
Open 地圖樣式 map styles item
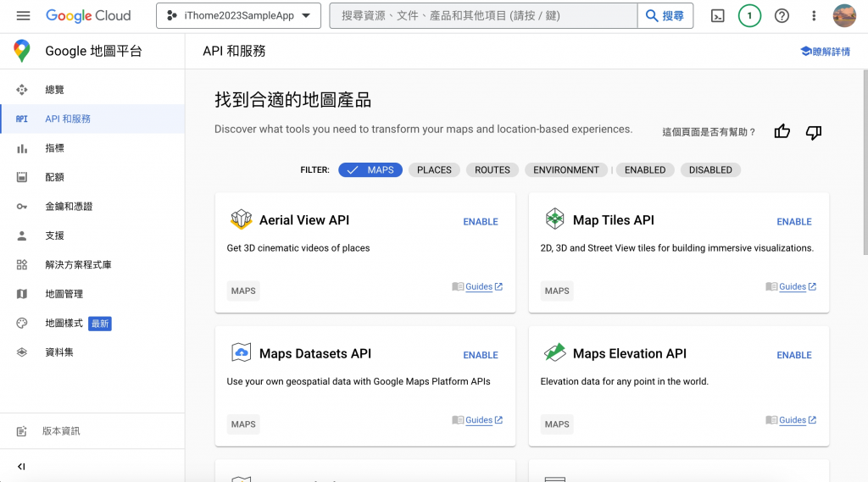(92, 324)
